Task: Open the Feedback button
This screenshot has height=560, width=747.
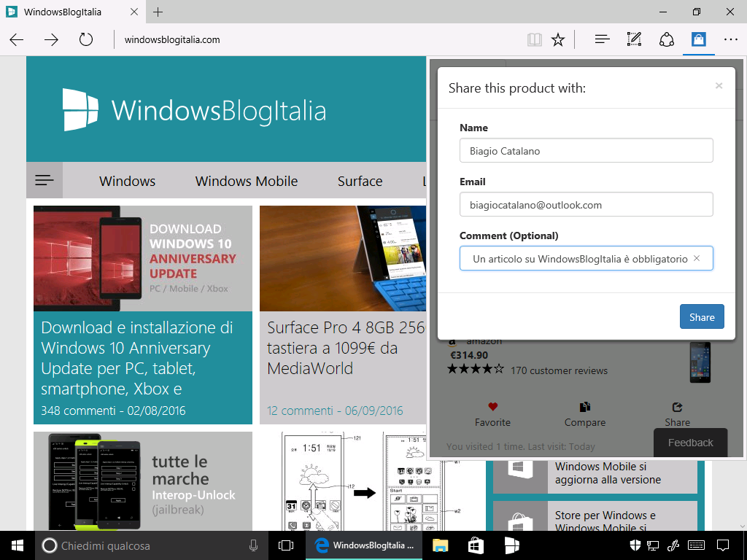Action: click(x=690, y=443)
